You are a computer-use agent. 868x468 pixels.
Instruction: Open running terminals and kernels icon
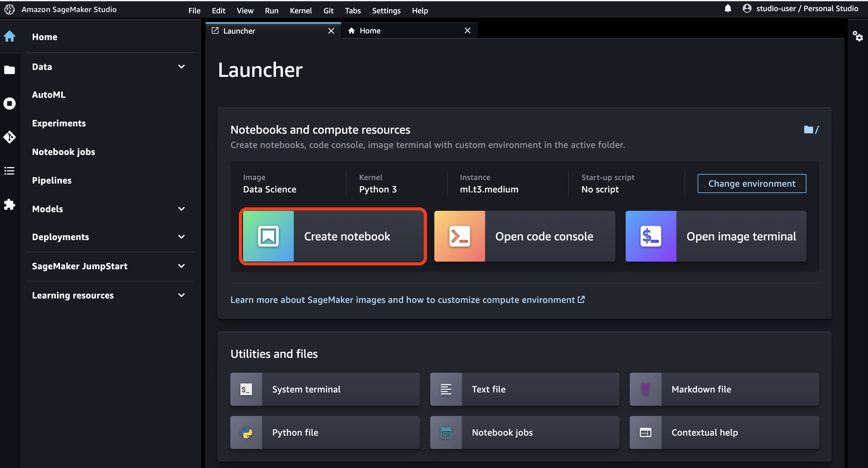tap(10, 103)
